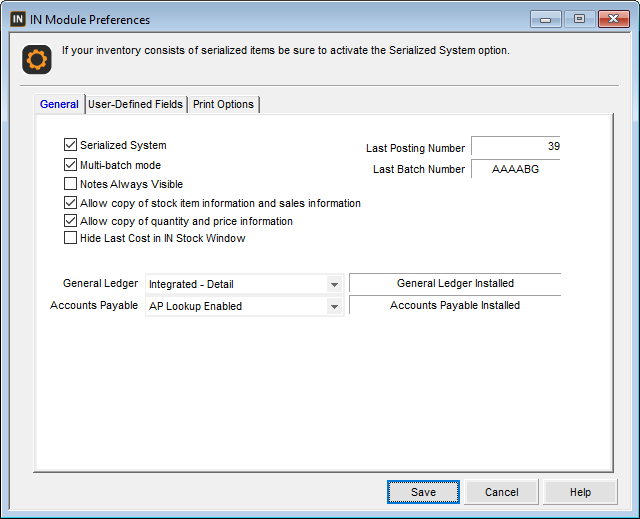
Task: Open Help for module preferences
Action: (x=580, y=492)
